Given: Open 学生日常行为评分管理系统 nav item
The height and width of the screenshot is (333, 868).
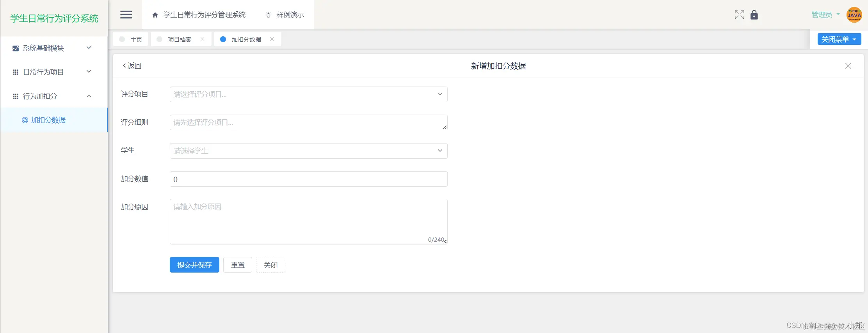Looking at the screenshot, I should (x=199, y=15).
